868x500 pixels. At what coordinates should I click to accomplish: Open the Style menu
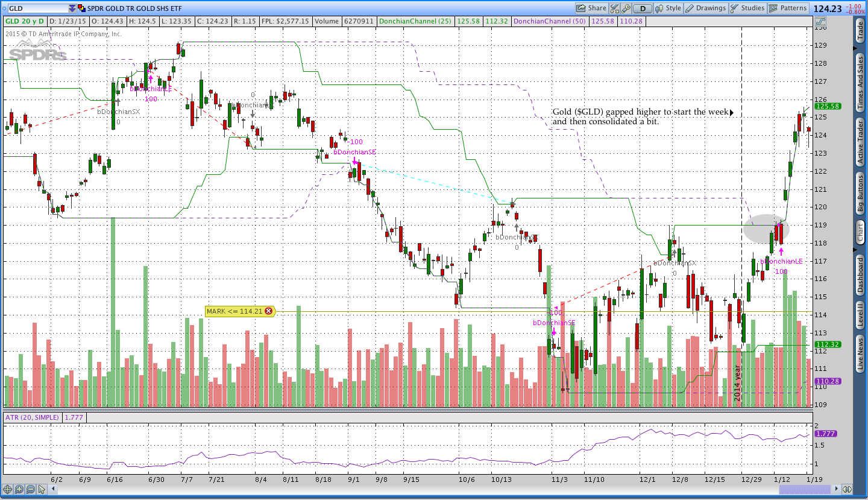(668, 8)
